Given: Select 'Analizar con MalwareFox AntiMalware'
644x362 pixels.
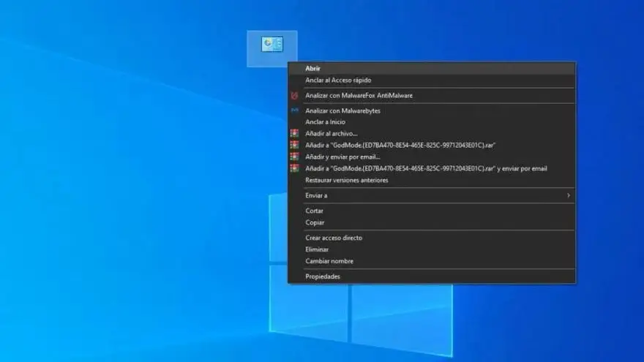Looking at the screenshot, I should pyautogui.click(x=432, y=96).
